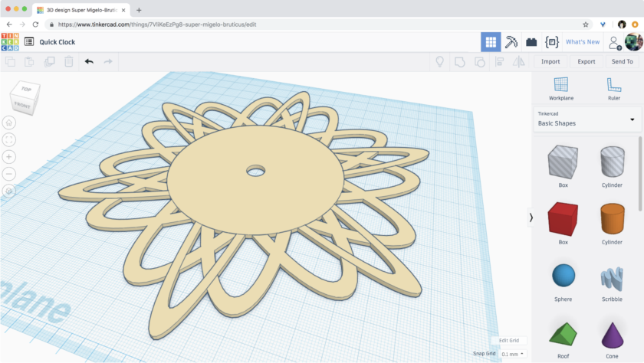The width and height of the screenshot is (644, 363).
Task: Open the Snap Grid value dropdown
Action: point(512,354)
